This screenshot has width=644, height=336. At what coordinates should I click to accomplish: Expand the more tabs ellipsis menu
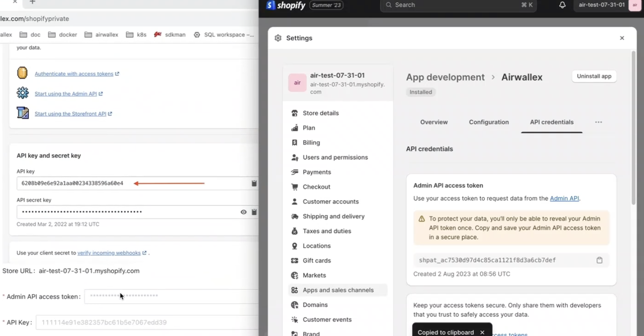[598, 122]
